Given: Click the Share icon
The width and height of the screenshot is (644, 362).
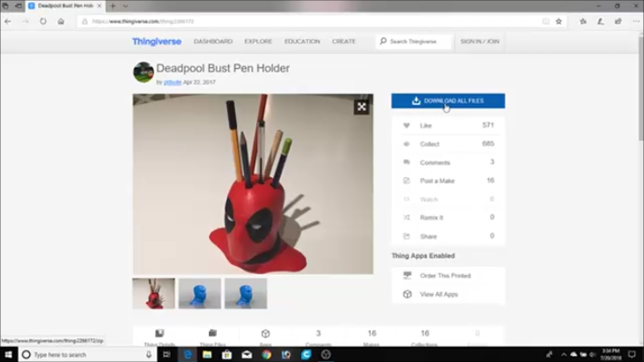Looking at the screenshot, I should click(406, 237).
